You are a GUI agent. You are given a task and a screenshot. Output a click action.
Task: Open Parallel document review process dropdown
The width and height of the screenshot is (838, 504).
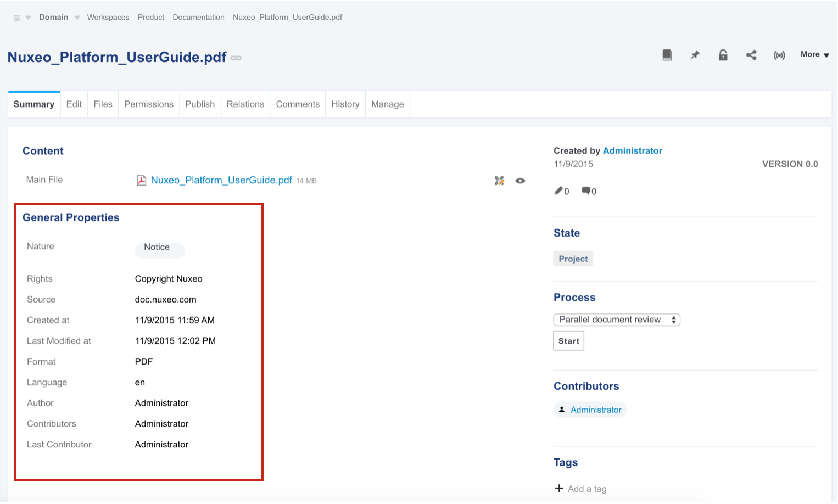pyautogui.click(x=617, y=320)
